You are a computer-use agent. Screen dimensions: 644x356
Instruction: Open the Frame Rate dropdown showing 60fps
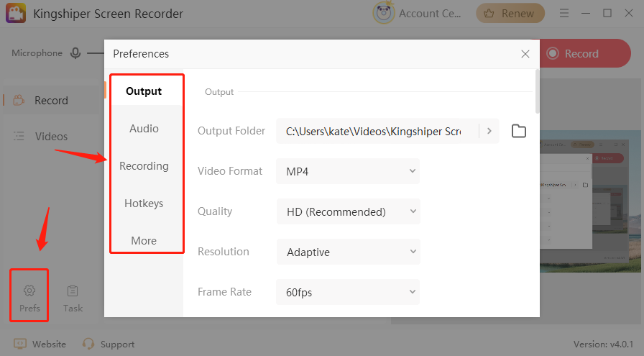348,292
